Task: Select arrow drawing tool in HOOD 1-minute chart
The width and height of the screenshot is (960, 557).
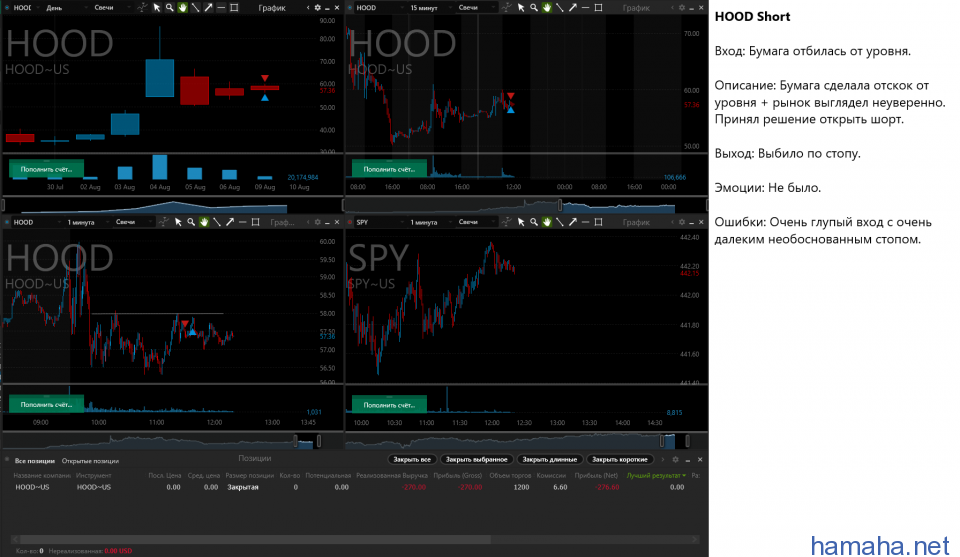Action: pos(230,222)
